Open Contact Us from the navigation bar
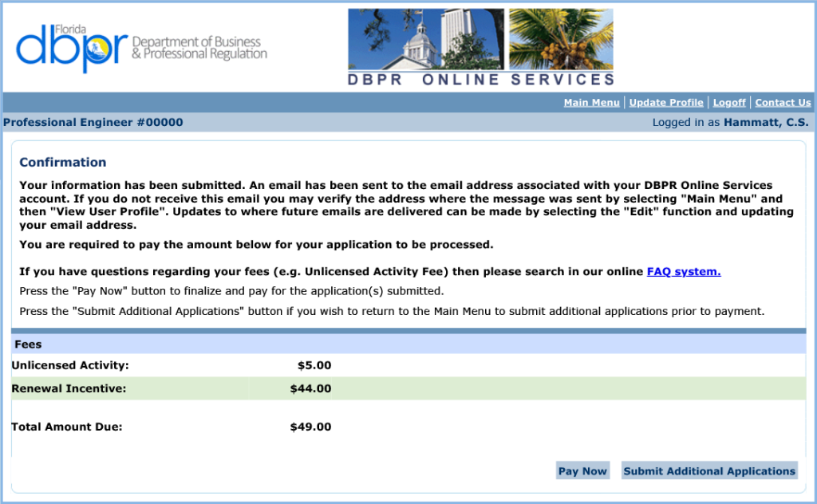 [783, 102]
